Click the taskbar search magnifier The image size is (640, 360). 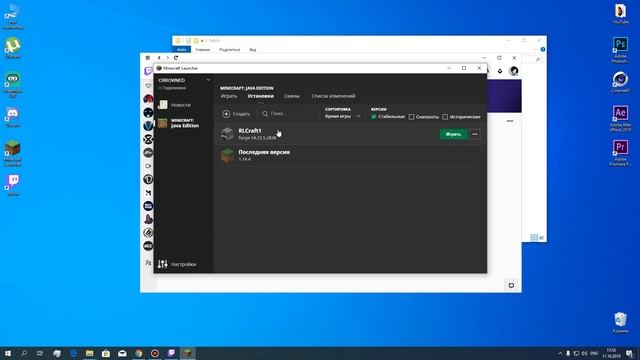coord(24,353)
